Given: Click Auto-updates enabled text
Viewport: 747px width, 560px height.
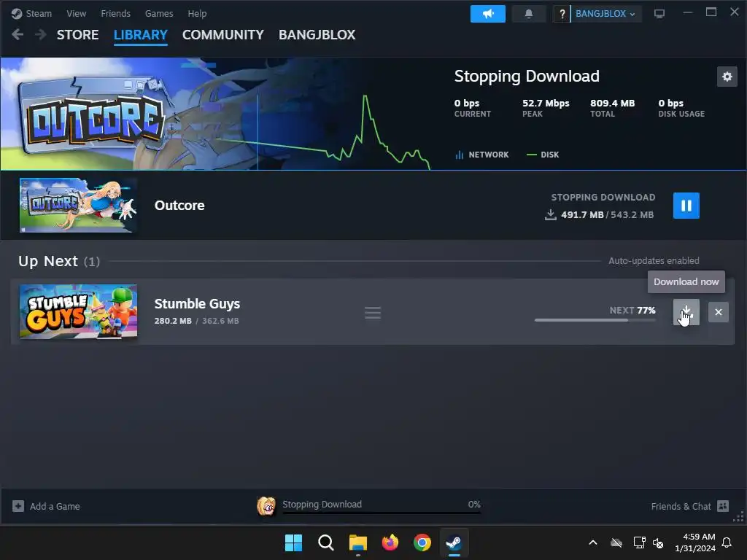Looking at the screenshot, I should 654,261.
